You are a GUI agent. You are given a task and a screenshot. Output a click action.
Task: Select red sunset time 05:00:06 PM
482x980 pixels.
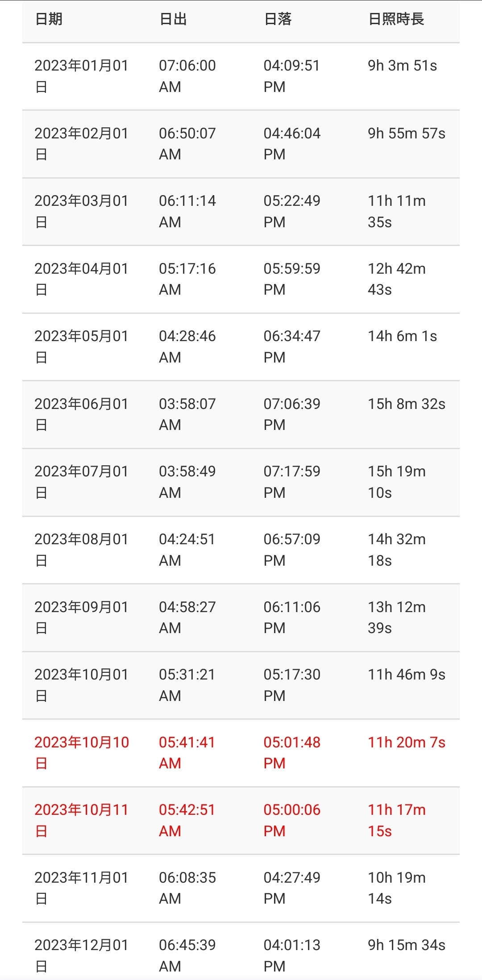[292, 820]
